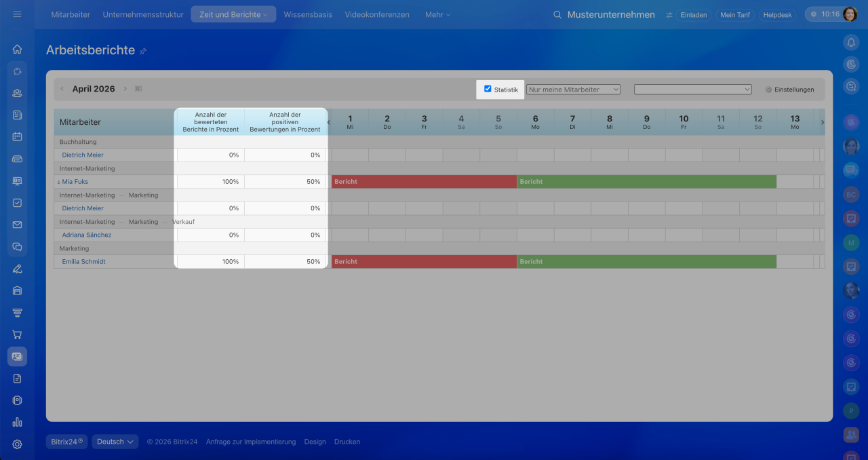Viewport: 868px width, 460px height.
Task: Open the green P avatar chat
Action: [x=851, y=410]
